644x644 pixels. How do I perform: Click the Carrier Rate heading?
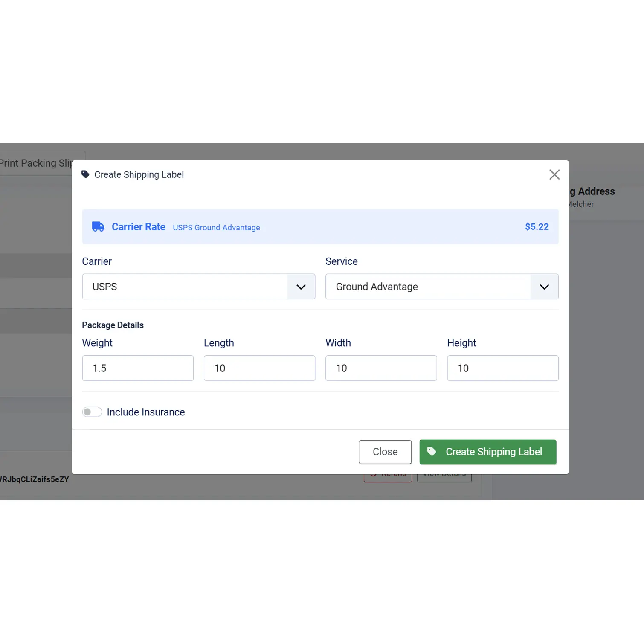click(139, 227)
